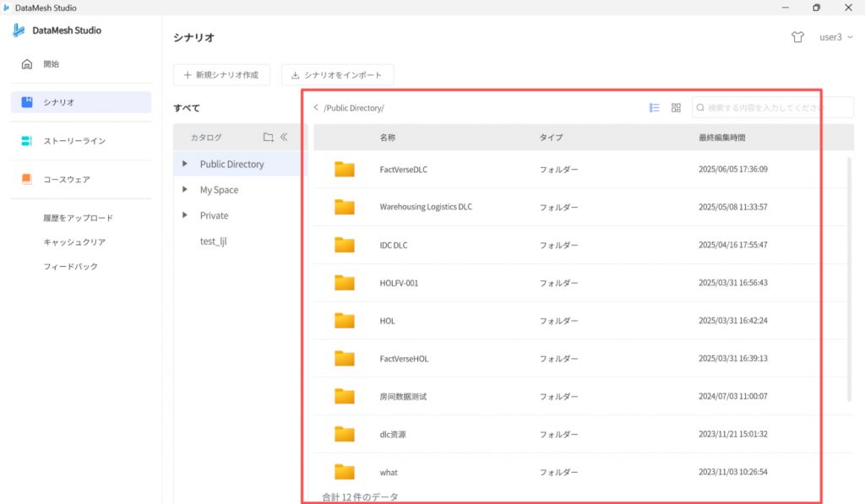Switch to list view layout

[654, 108]
